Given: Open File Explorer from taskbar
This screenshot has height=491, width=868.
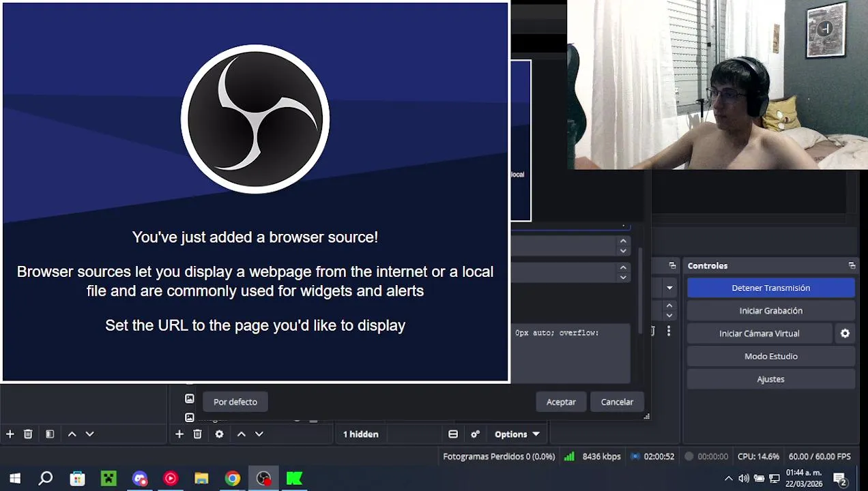Looking at the screenshot, I should click(x=201, y=479).
